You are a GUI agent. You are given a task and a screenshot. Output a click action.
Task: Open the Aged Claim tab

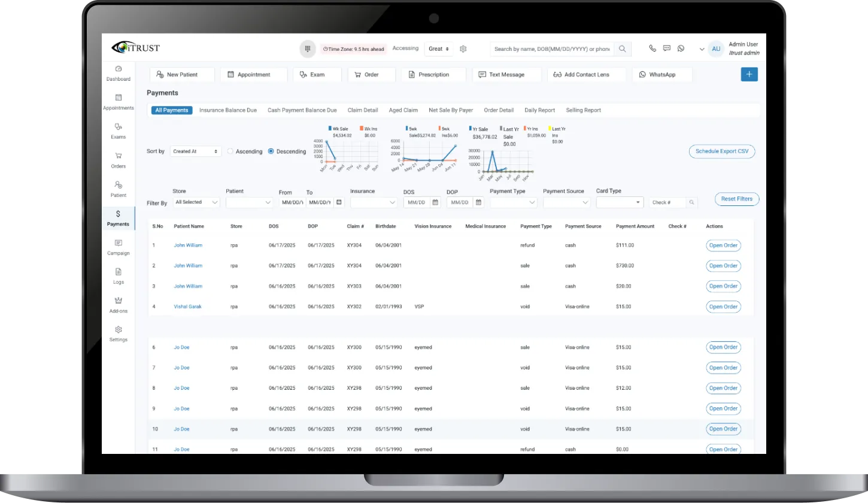403,110
